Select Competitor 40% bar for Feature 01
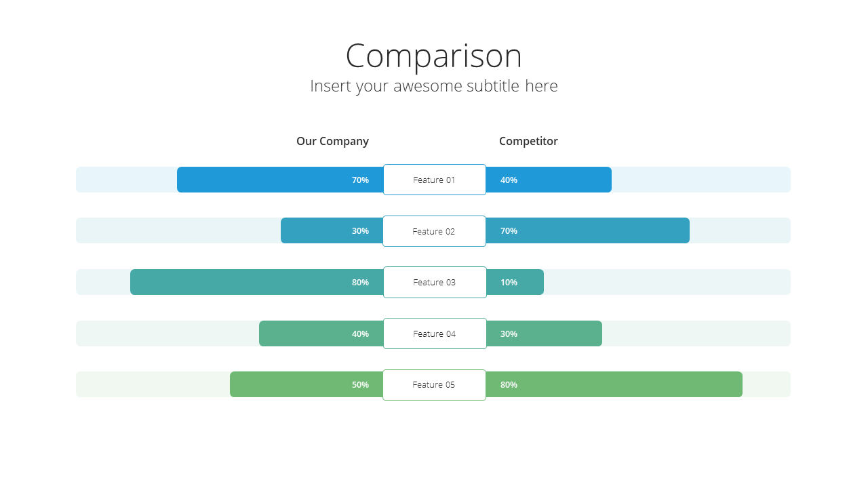Viewport: 868px width, 488px height. click(549, 180)
